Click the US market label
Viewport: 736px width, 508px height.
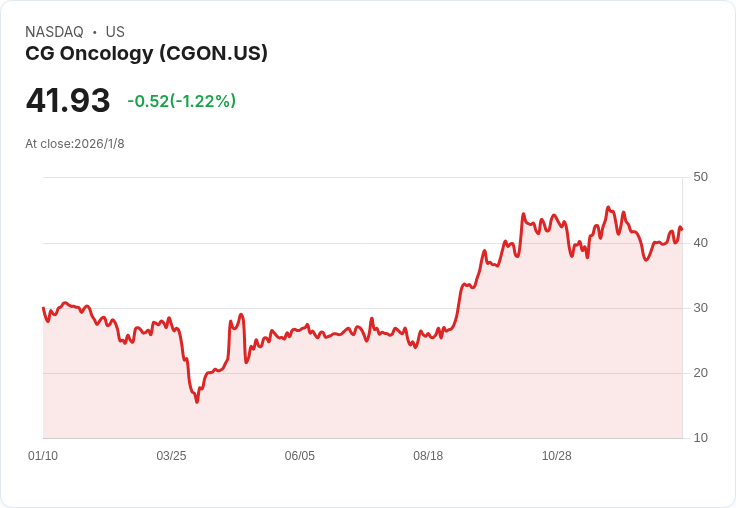pos(115,32)
